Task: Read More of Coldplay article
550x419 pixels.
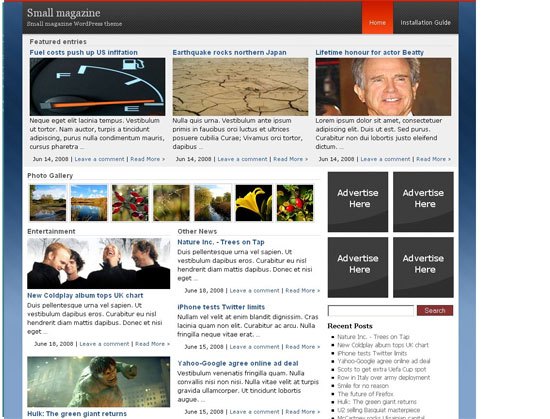Action: click(153, 344)
